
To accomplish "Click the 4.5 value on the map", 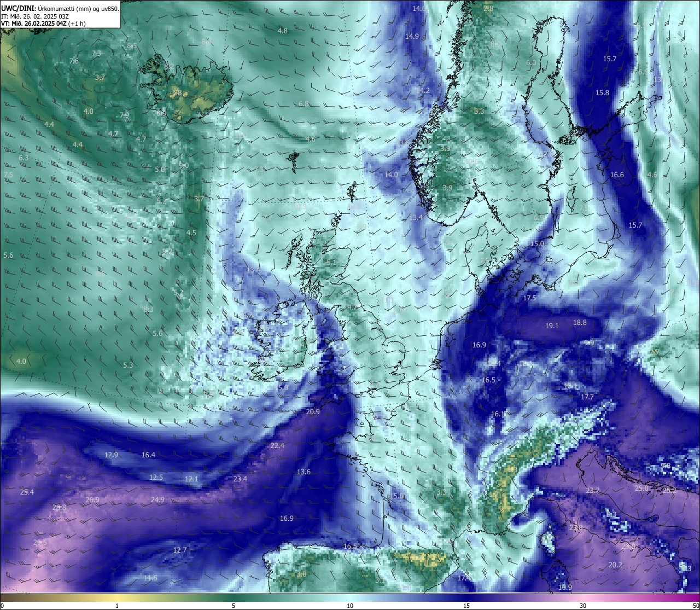I will click(191, 233).
